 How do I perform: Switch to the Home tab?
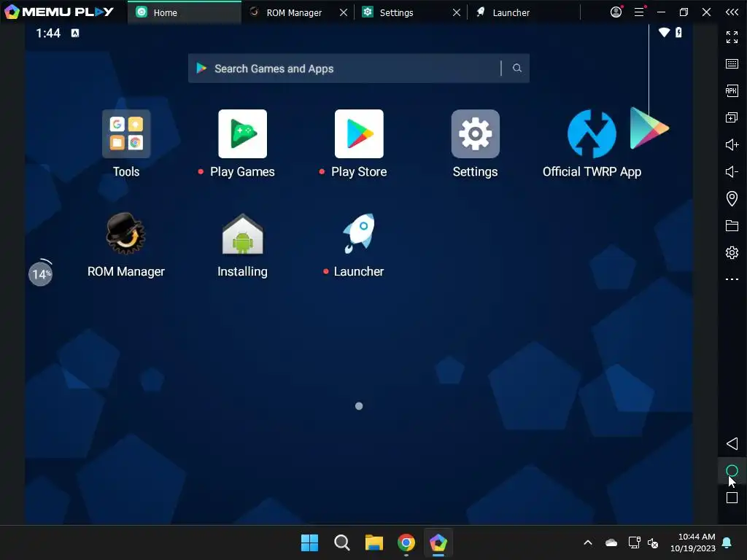click(x=185, y=12)
